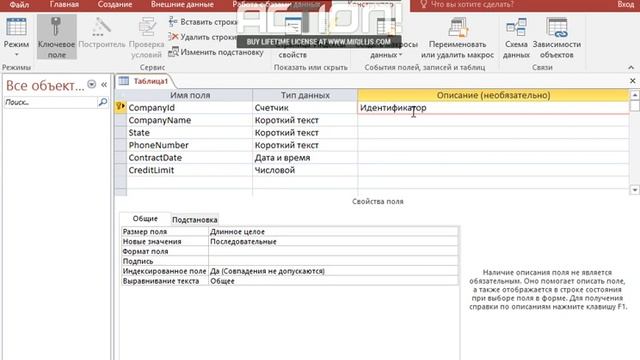Screen dimensions: 640x360
Task: Open the Все объекты navigation pane dropdown
Action: click(92, 84)
